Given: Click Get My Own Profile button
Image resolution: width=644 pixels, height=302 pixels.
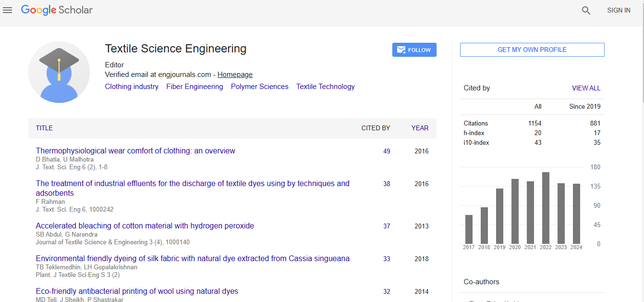Looking at the screenshot, I should click(532, 50).
